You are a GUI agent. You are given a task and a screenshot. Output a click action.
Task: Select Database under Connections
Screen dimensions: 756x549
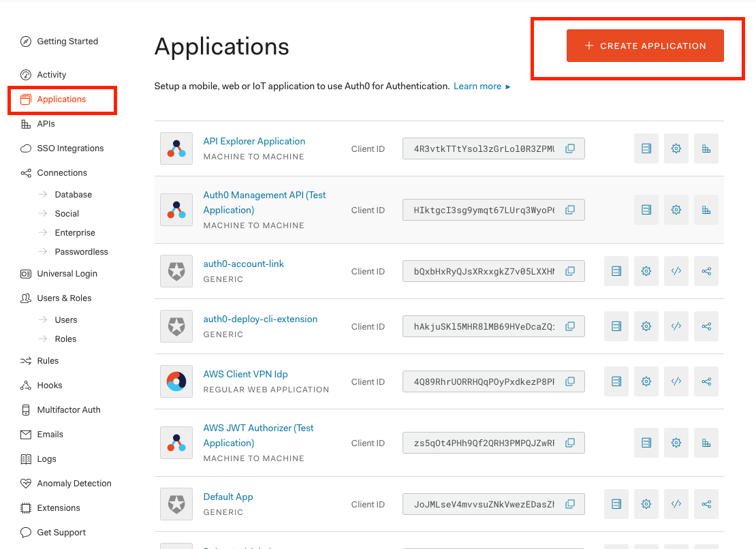(73, 194)
